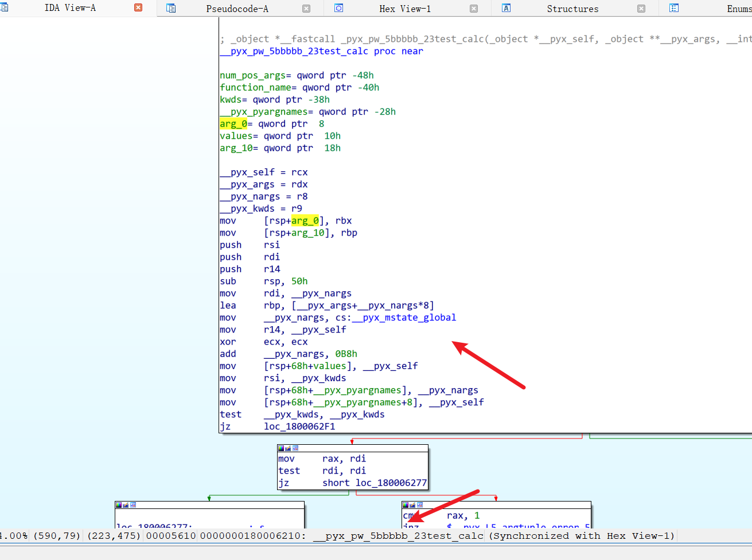This screenshot has width=752, height=560.
Task: Click the '__pyx_nargs = r8' line
Action: point(264,196)
